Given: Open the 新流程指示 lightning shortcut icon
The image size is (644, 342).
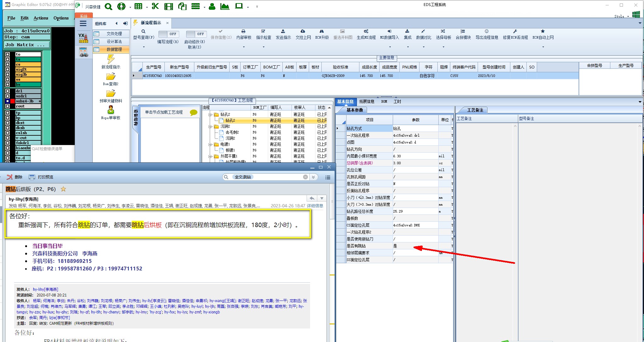Looking at the screenshot, I should coord(111,59).
